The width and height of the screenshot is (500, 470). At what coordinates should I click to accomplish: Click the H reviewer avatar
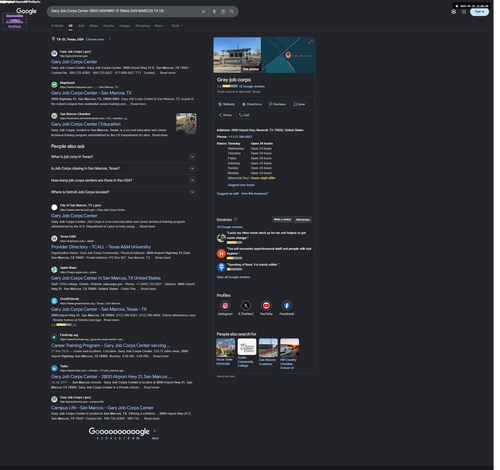pos(221,254)
